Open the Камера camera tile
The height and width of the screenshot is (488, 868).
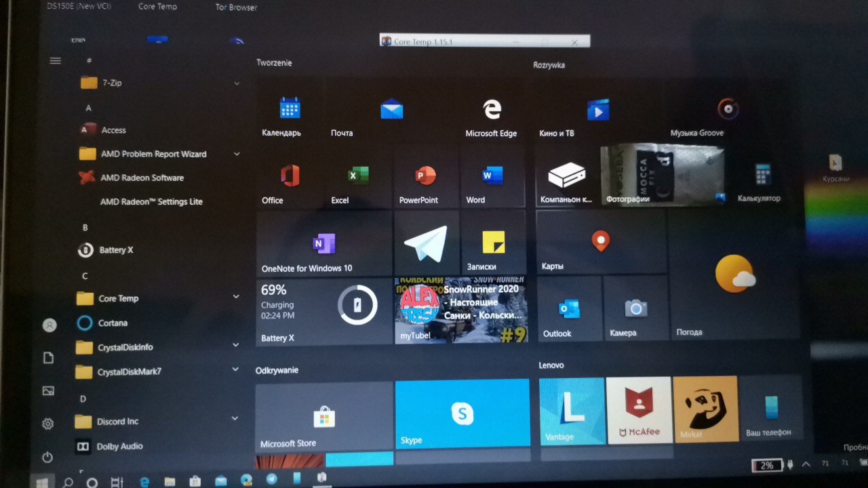click(635, 308)
